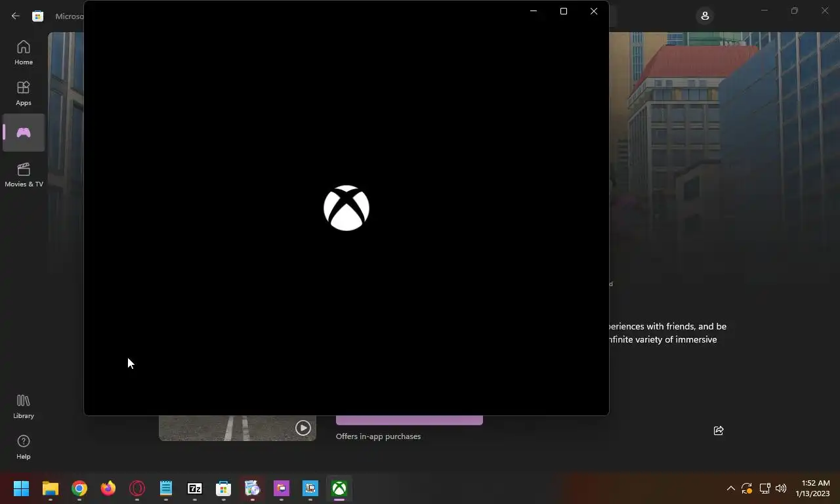The width and height of the screenshot is (840, 504).
Task: Select the Gaming controller icon in sidebar
Action: click(24, 133)
